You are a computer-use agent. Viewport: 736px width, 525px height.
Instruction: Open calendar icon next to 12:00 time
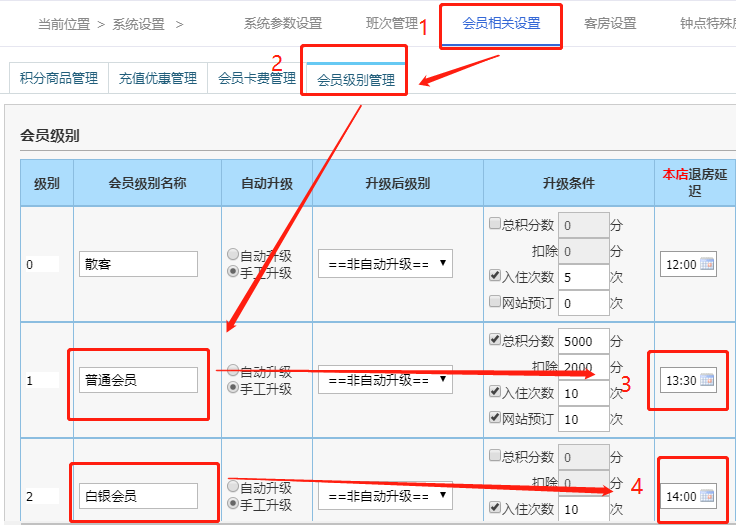[x=706, y=264]
